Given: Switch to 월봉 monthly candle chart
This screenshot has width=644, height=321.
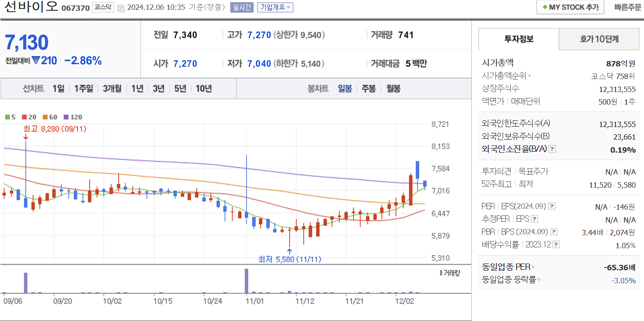Looking at the screenshot, I should click(x=393, y=88).
